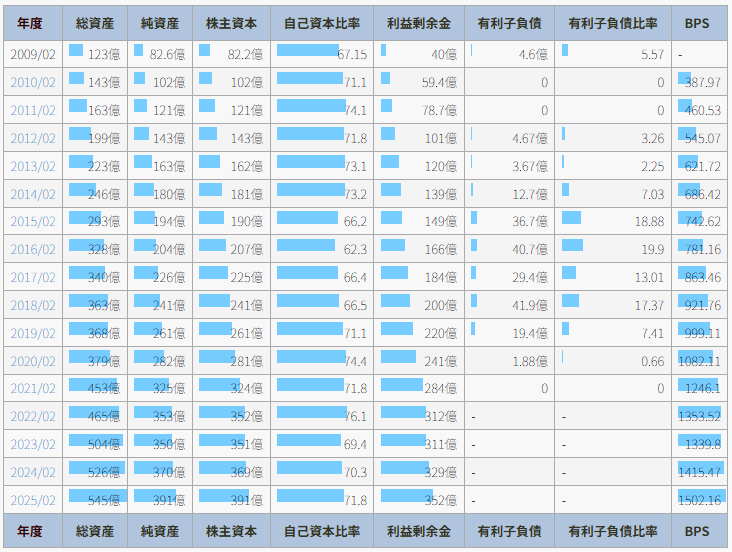732x552 pixels.
Task: Click the top 自己資本比率 column header
Action: point(321,24)
